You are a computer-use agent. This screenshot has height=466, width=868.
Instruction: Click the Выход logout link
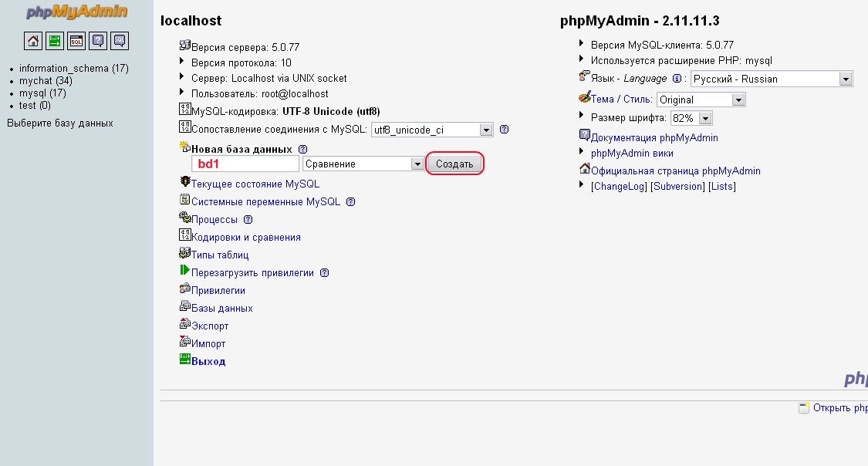point(208,361)
